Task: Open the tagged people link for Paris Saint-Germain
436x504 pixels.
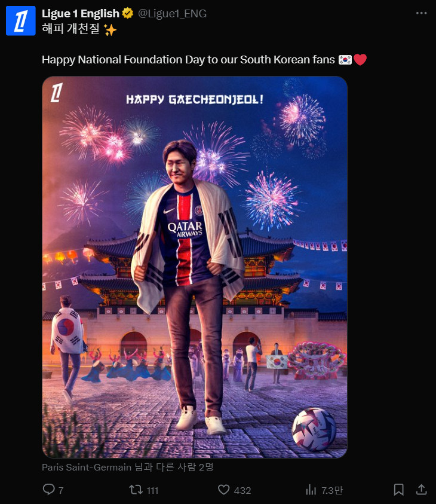Action: (127, 467)
